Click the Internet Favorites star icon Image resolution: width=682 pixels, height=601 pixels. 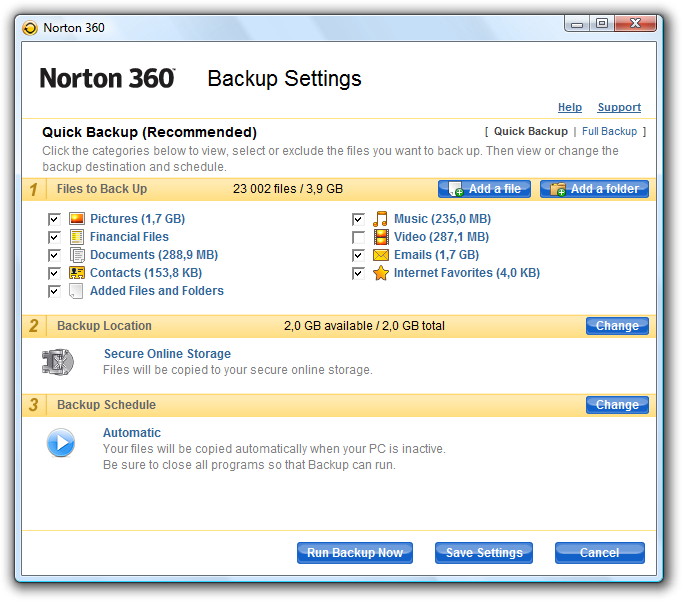(381, 273)
